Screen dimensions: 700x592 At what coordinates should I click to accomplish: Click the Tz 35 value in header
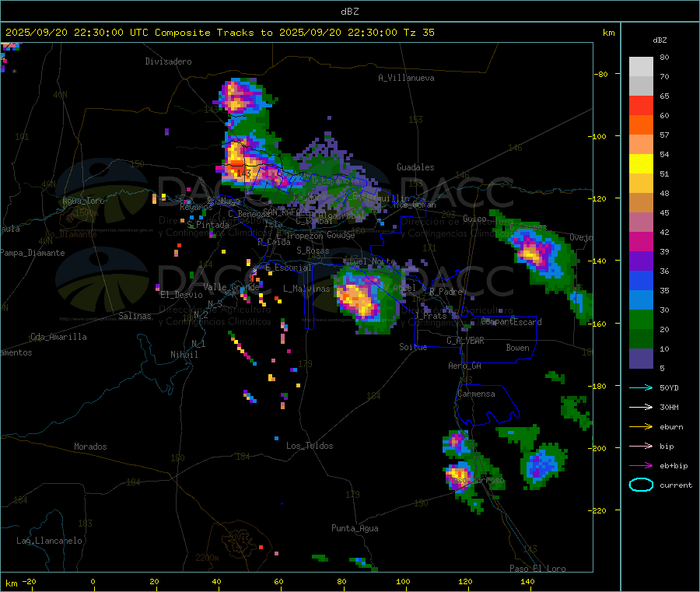pos(418,33)
